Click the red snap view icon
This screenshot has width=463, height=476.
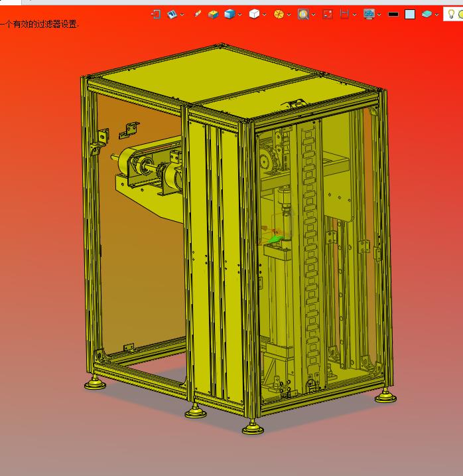pyautogui.click(x=328, y=14)
